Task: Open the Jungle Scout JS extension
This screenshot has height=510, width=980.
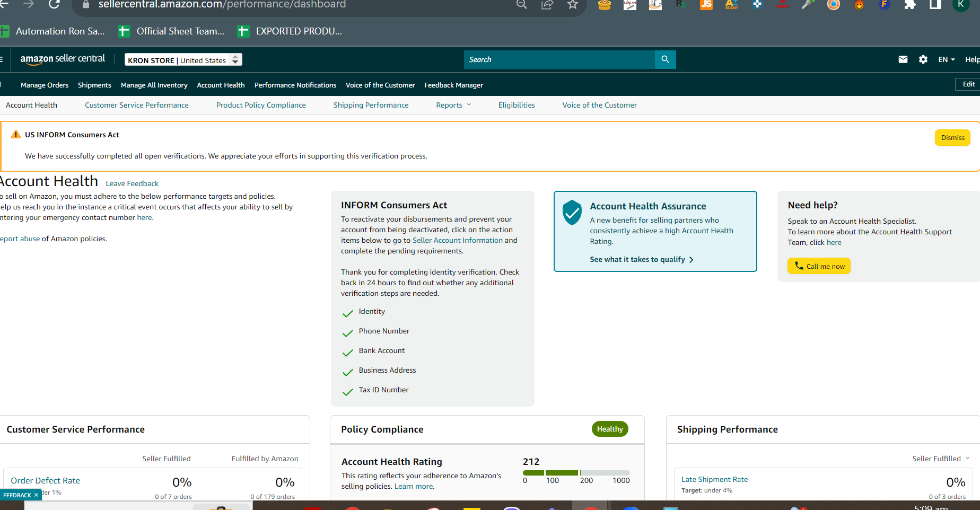Action: [x=706, y=5]
